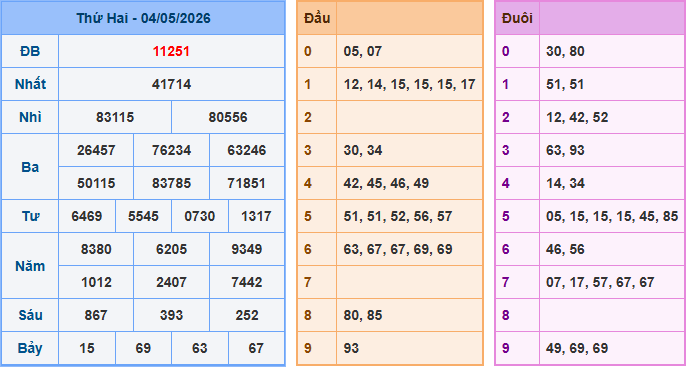
Task: Select number 67 in the Bảy row
Action: click(x=256, y=348)
